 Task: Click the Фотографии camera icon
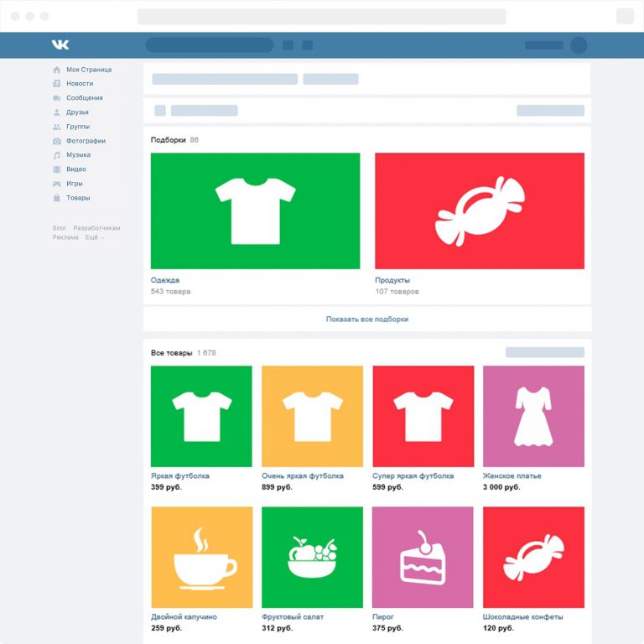[x=57, y=141]
